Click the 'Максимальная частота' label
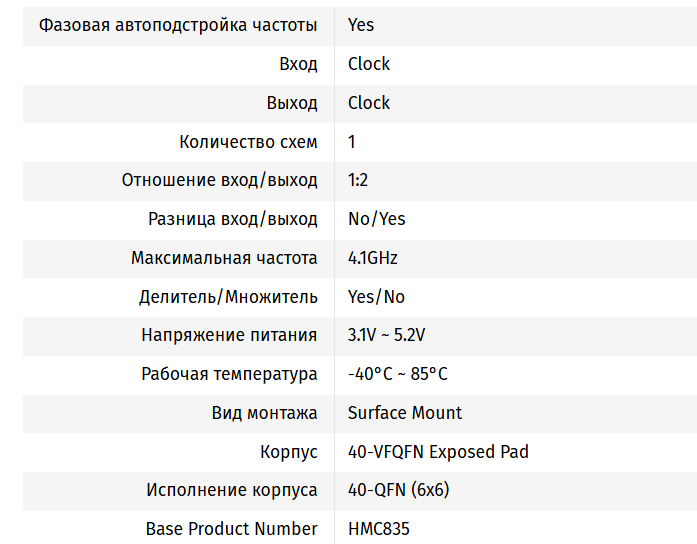Screen dimensions: 697x544 tap(224, 258)
